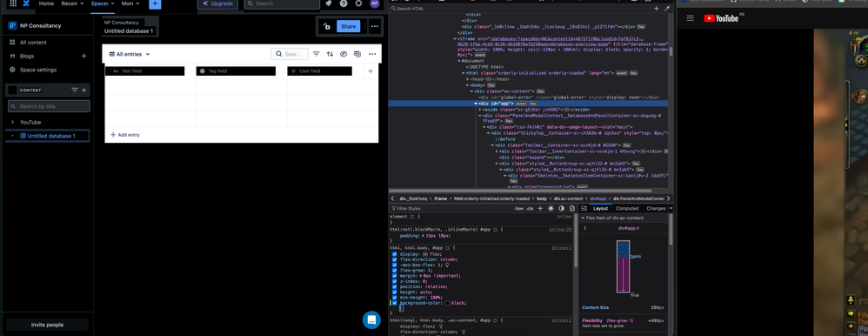868x336 pixels.
Task: Open the Spaces dropdown menu
Action: [103, 3]
